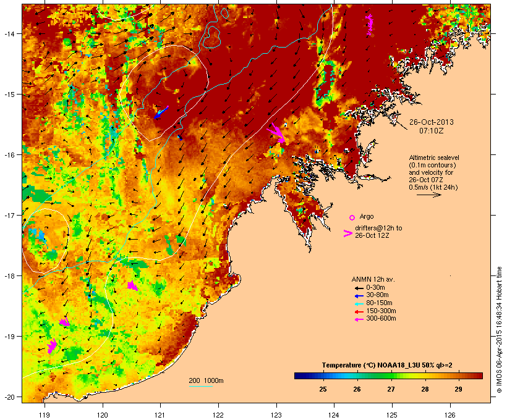Click the '126' longitude axis label
Viewport: 507px width, 420px height.
click(x=450, y=415)
